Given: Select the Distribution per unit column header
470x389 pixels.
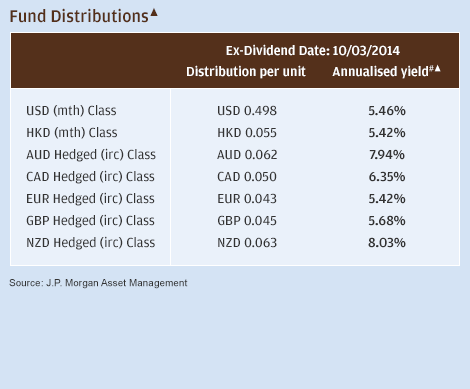Looking at the screenshot, I should 246,71.
